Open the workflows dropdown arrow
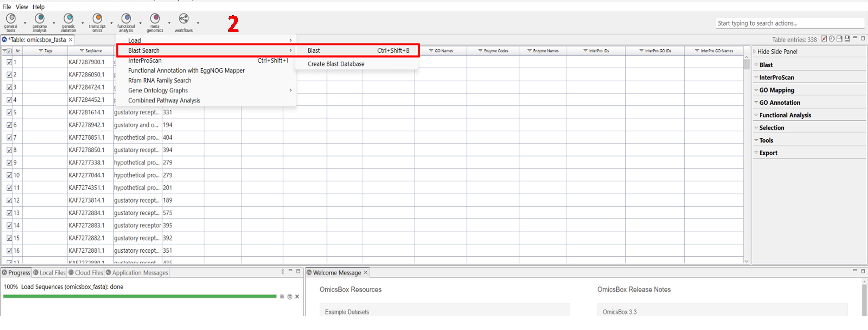Image resolution: width=868 pixels, height=330 pixels. [198, 23]
